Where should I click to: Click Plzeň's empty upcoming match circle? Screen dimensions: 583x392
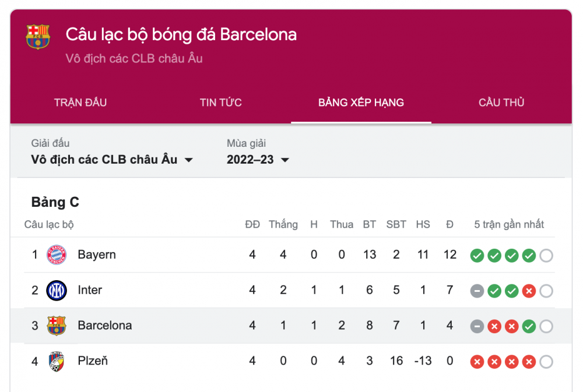point(546,362)
